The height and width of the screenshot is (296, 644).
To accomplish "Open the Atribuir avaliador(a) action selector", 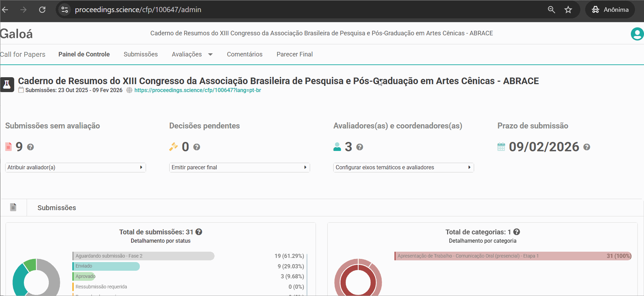I will pyautogui.click(x=75, y=168).
